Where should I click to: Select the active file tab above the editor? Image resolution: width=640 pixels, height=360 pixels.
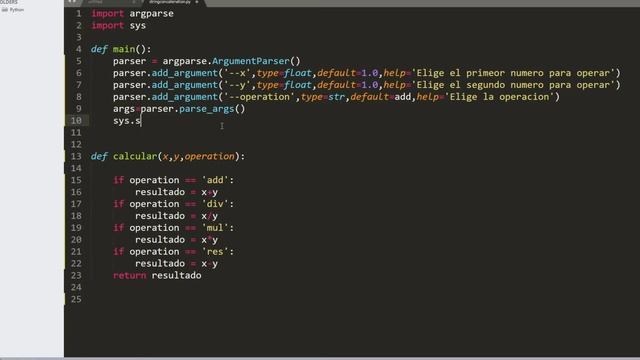click(x=173, y=2)
